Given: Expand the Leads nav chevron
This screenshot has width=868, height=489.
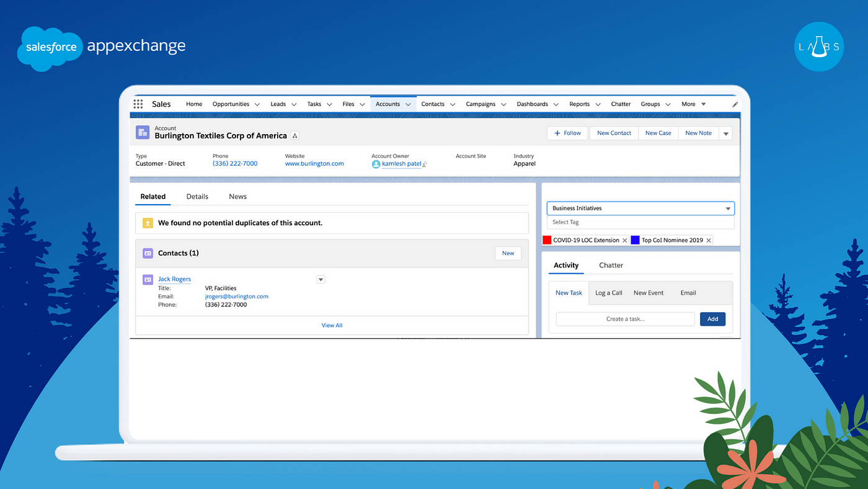Looking at the screenshot, I should [294, 105].
